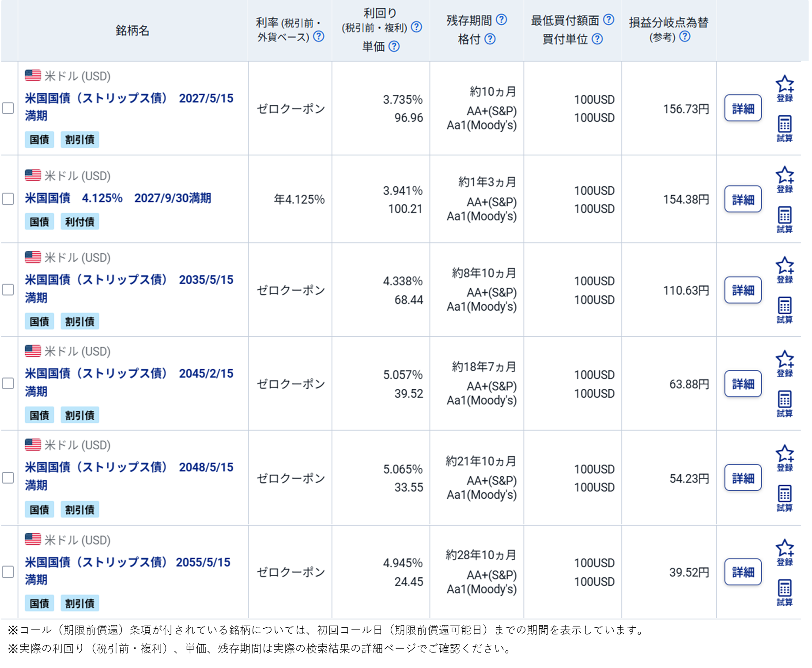The width and height of the screenshot is (812, 668).
Task: Click the 銘柄名 column header
Action: click(132, 30)
